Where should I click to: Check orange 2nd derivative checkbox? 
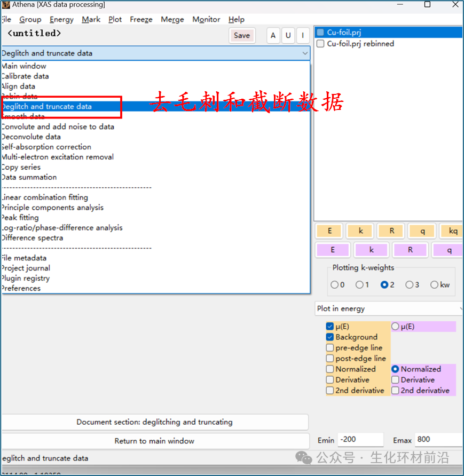click(x=330, y=391)
